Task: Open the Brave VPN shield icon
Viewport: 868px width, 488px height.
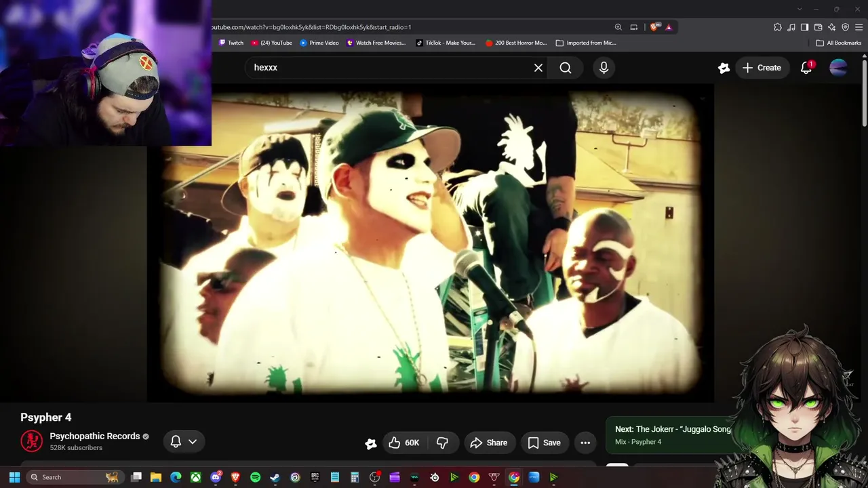Action: pos(846,27)
